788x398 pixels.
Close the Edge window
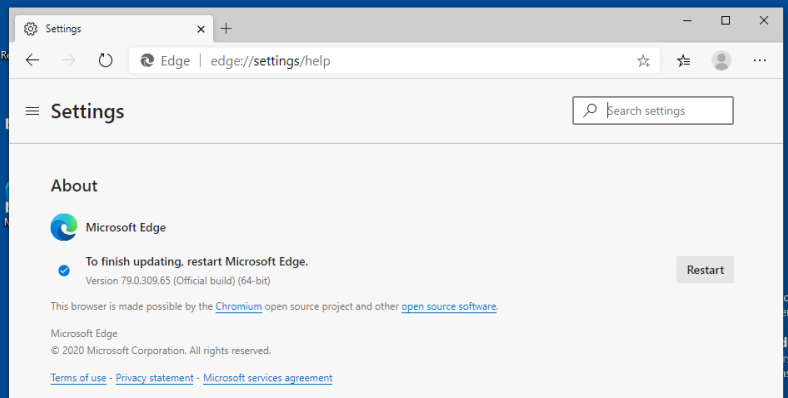coord(764,21)
